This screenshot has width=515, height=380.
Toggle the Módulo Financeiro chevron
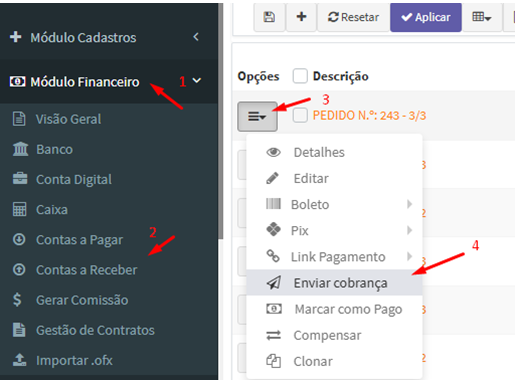coord(197,81)
